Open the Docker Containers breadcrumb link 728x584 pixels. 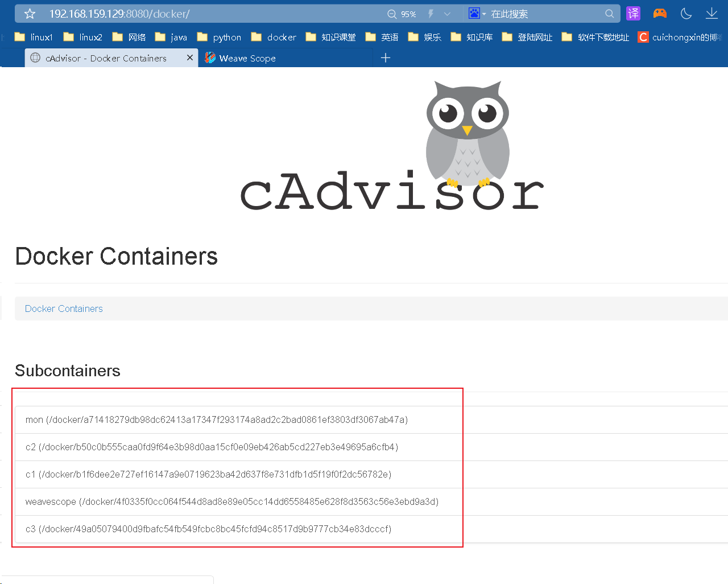pyautogui.click(x=63, y=309)
